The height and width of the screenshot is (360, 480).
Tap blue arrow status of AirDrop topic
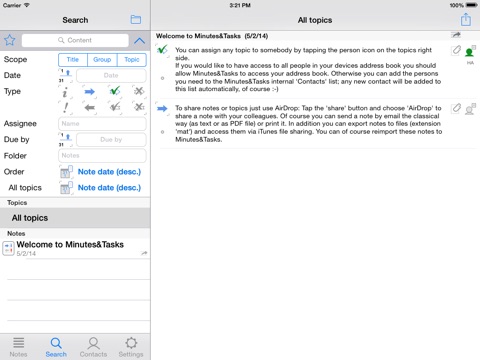point(162,108)
